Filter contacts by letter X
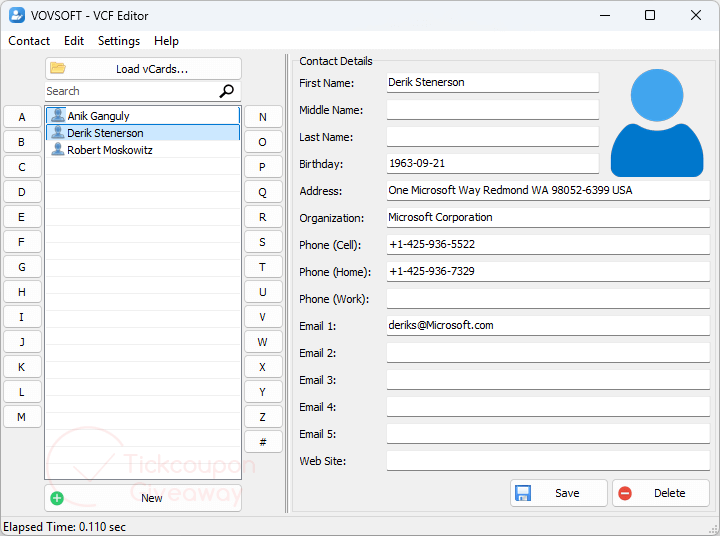 [x=263, y=367]
